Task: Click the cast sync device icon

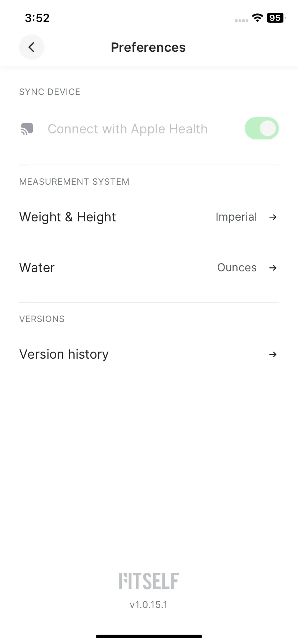Action: click(27, 129)
